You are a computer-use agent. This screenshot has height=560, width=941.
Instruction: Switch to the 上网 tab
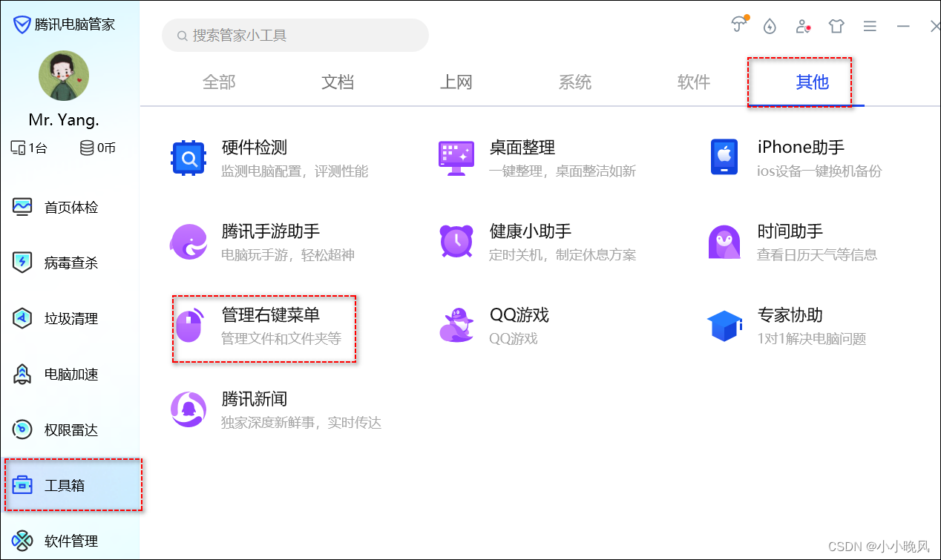coord(456,82)
